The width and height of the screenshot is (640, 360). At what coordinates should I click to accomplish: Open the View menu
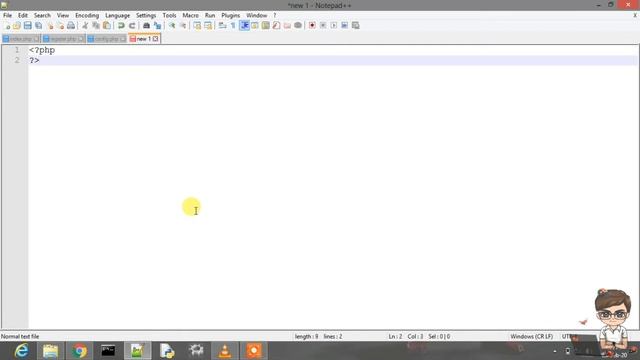pos(62,15)
